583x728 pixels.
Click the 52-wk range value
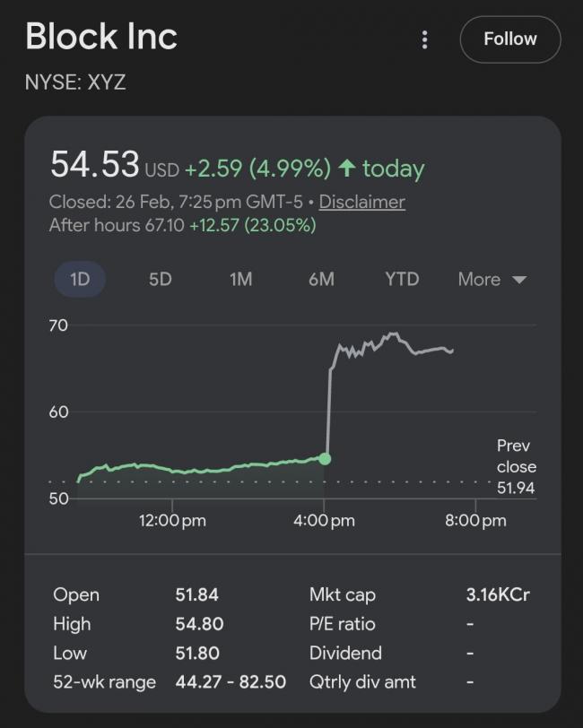point(231,682)
